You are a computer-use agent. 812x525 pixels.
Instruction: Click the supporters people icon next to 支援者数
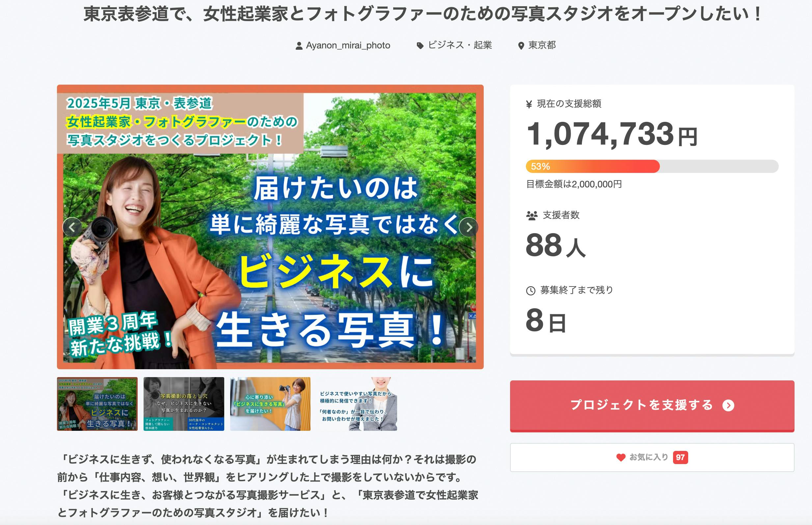tap(531, 215)
